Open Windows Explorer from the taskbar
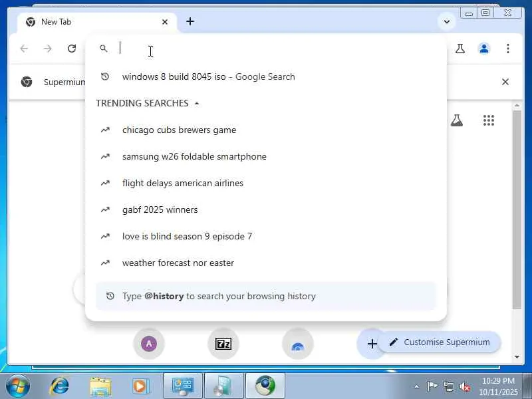This screenshot has height=399, width=532. pyautogui.click(x=100, y=386)
